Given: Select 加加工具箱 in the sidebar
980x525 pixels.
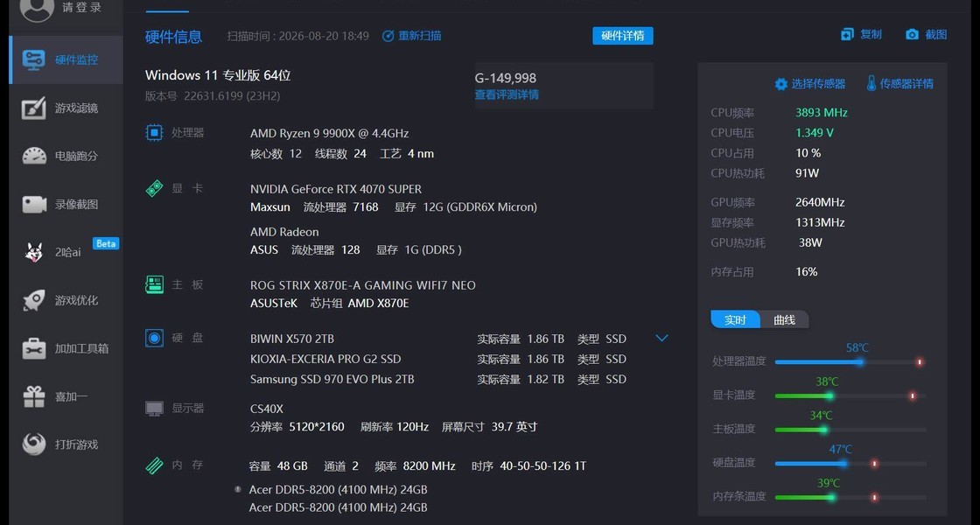Looking at the screenshot, I should (81, 348).
